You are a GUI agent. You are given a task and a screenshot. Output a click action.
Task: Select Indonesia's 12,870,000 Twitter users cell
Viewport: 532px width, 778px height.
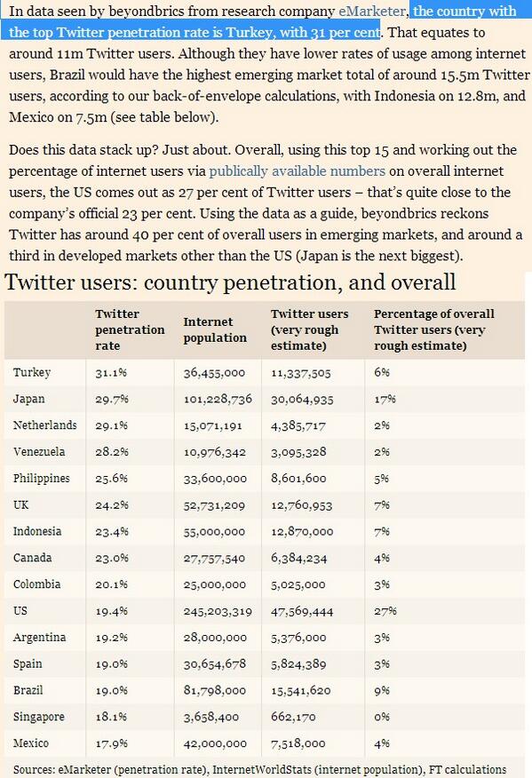[302, 532]
